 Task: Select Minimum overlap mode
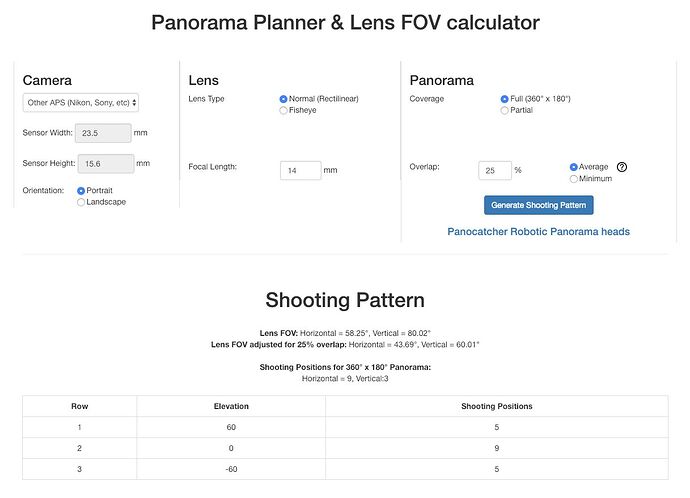coord(573,179)
